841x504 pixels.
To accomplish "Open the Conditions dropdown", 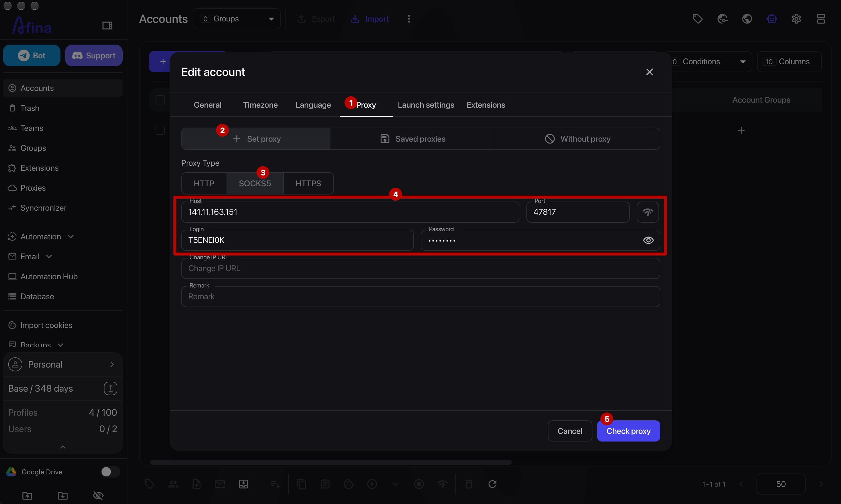I will pos(708,62).
